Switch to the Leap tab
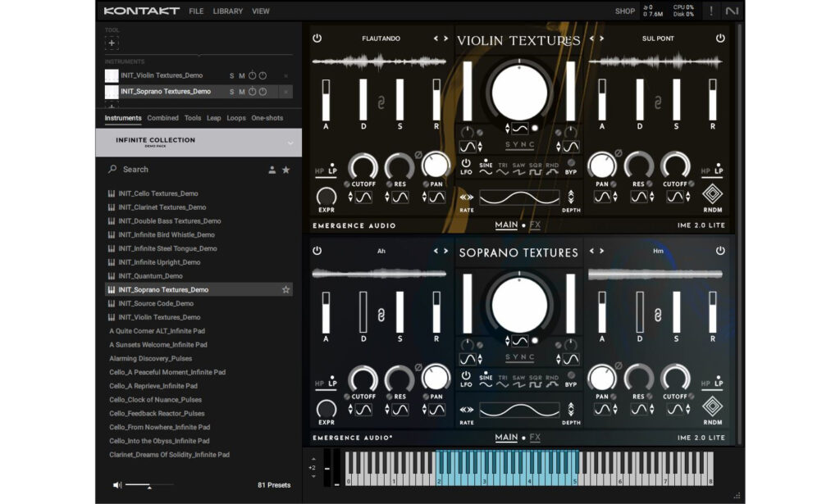 214,118
